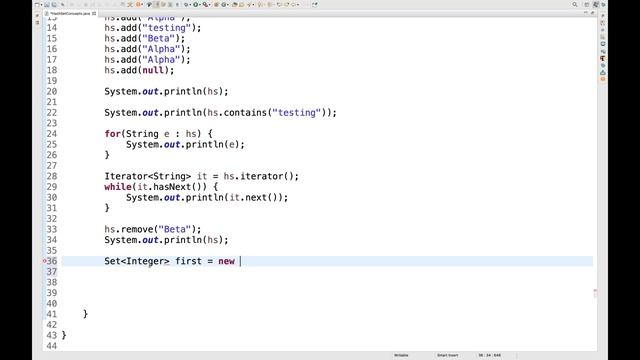Screen dimensions: 640x360
Task: Click hs.add("testing") on line 14
Action: pos(153,28)
